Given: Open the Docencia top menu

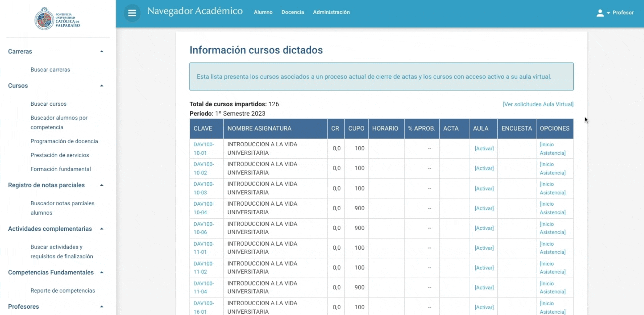Looking at the screenshot, I should [293, 12].
